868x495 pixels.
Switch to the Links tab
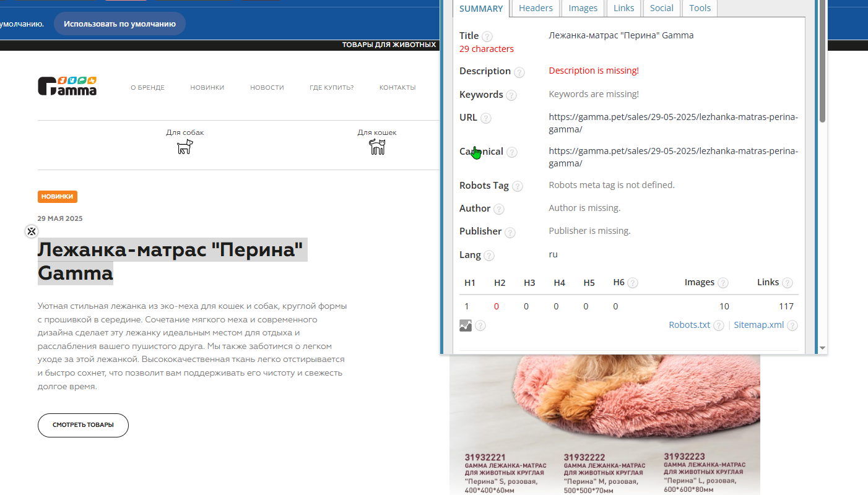click(624, 8)
